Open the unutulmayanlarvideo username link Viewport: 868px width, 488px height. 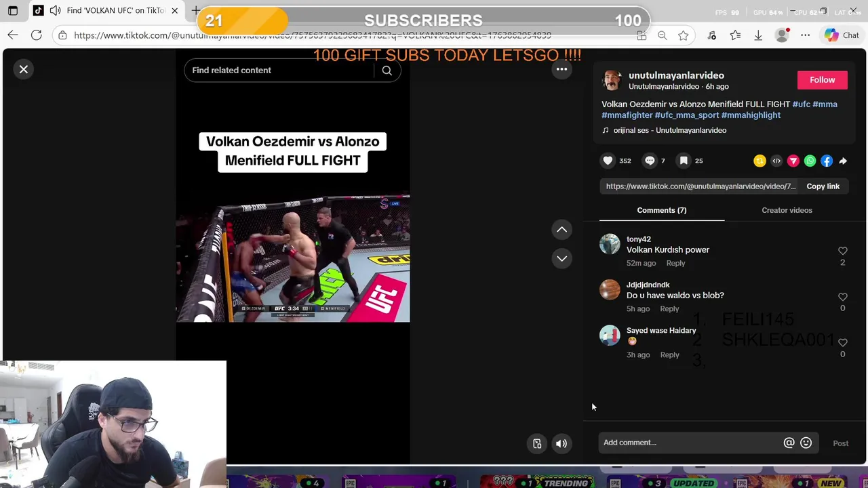click(676, 75)
